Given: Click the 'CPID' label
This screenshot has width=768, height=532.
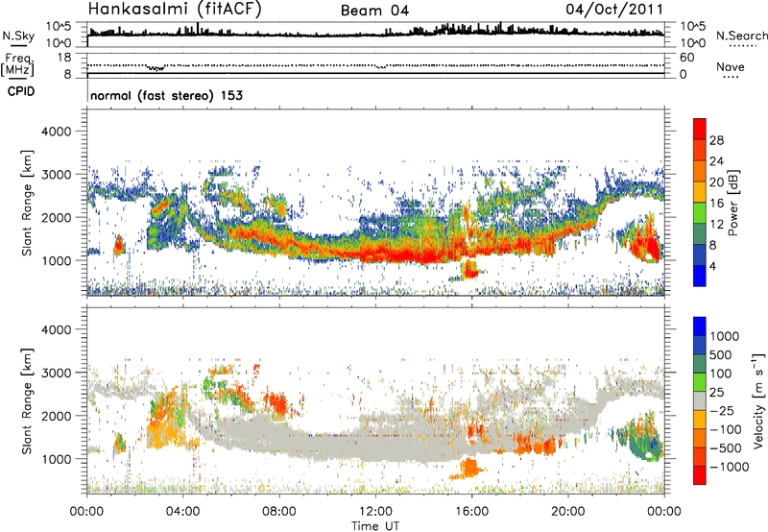Looking at the screenshot, I should 21,91.
